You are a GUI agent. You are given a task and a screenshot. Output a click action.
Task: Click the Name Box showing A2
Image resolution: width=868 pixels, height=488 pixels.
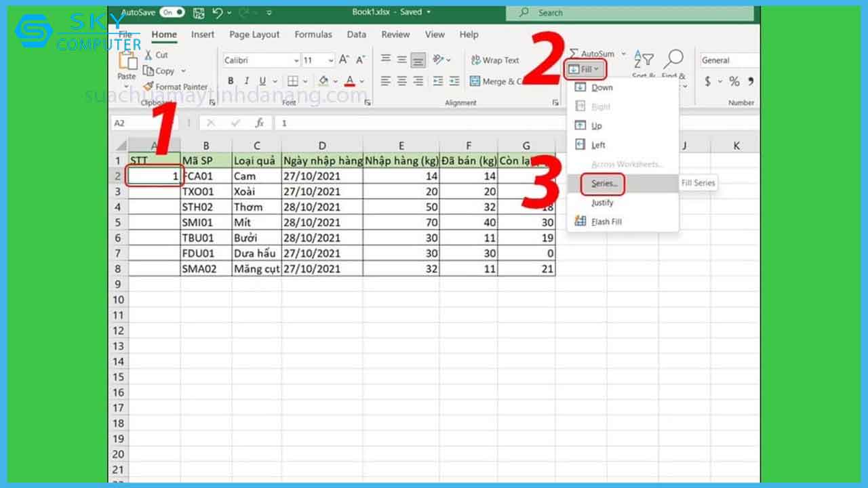point(145,123)
